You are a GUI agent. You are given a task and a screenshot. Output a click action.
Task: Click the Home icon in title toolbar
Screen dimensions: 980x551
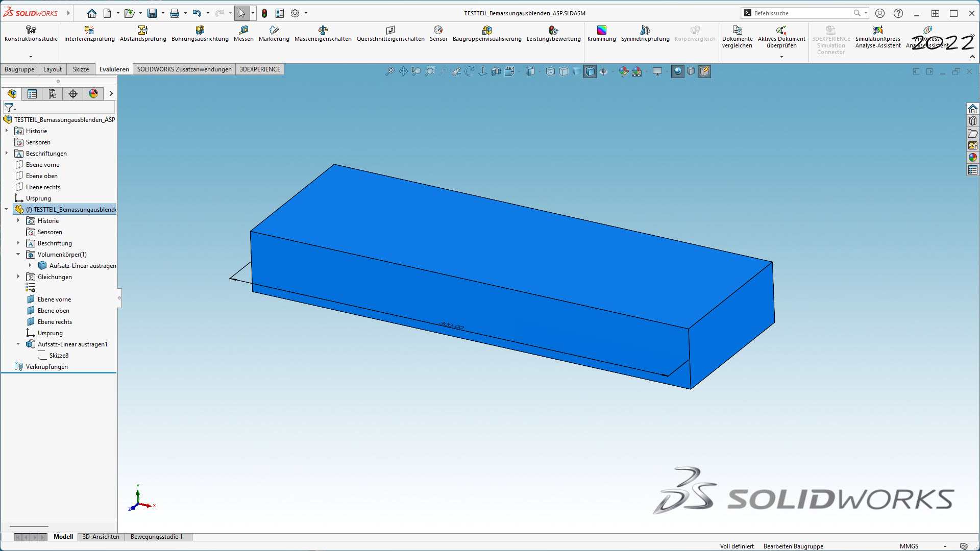point(92,13)
